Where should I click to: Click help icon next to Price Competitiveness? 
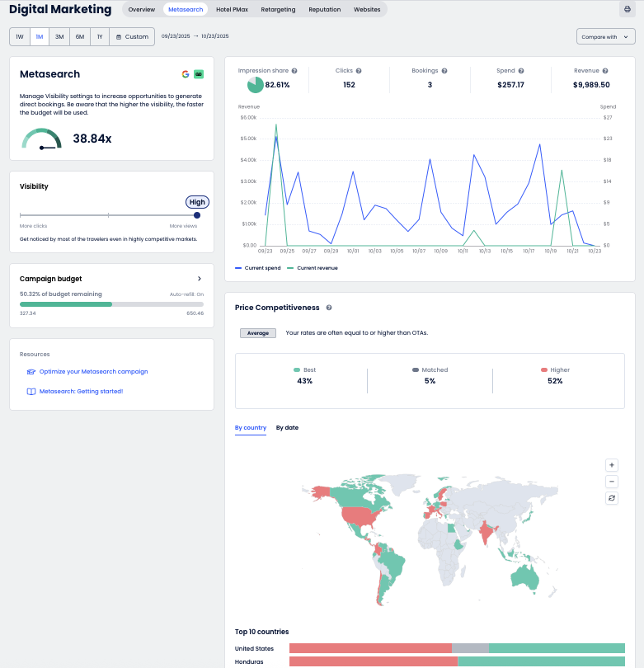click(x=329, y=308)
